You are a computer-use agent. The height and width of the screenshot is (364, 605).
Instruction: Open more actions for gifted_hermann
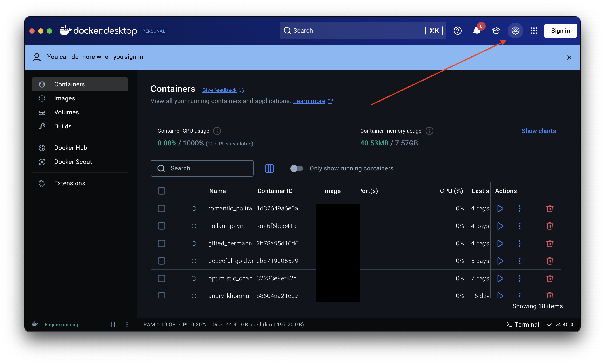(x=519, y=243)
